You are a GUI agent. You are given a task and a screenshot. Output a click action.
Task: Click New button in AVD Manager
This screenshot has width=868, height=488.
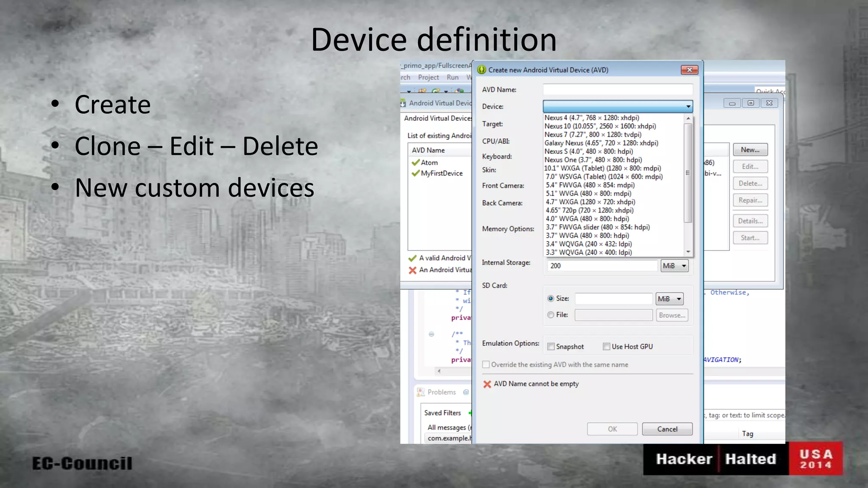(x=750, y=150)
